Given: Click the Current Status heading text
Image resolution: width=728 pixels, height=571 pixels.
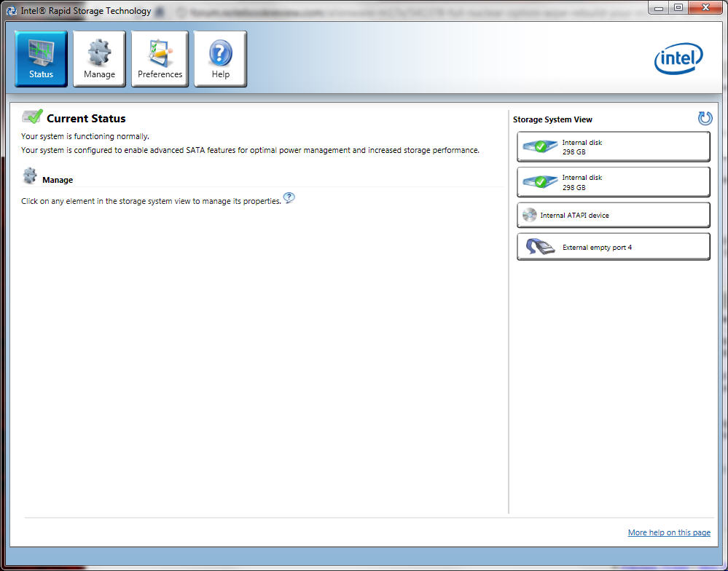Looking at the screenshot, I should pyautogui.click(x=86, y=118).
